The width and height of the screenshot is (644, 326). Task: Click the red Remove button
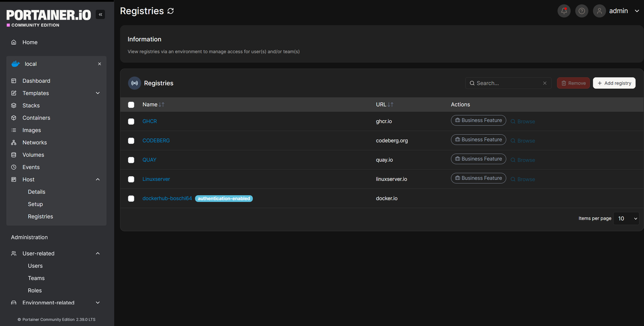pyautogui.click(x=574, y=83)
